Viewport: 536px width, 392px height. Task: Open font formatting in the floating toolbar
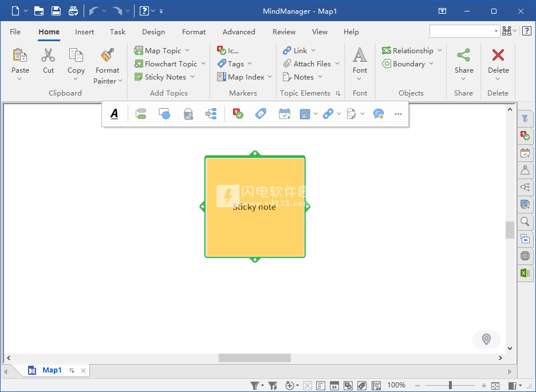click(115, 114)
